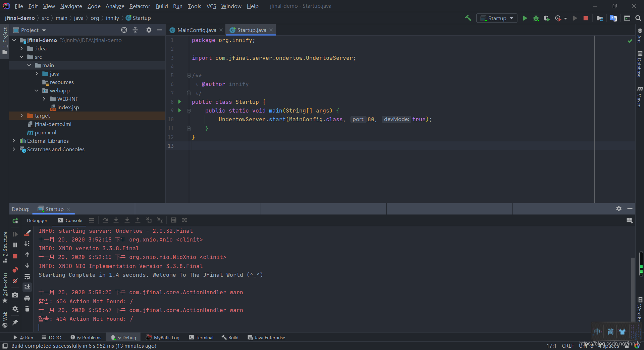Expand the .idea folder
644x350 pixels.
(21, 48)
